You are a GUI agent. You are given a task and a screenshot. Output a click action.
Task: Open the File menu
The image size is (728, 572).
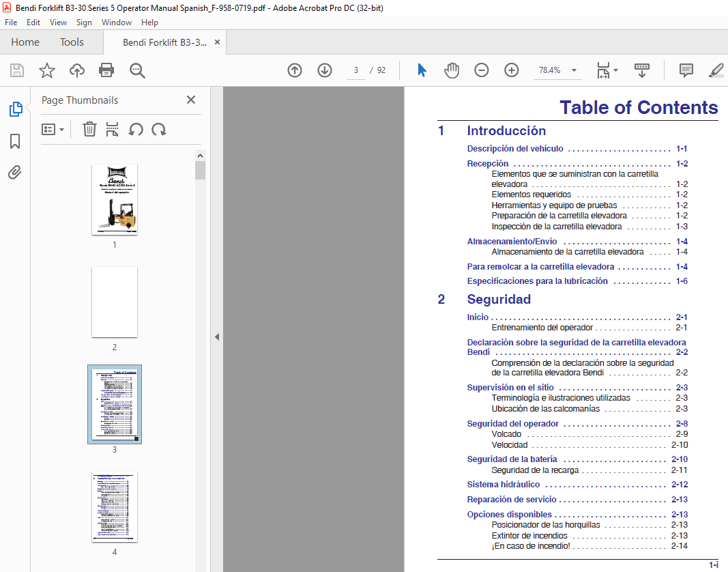(x=11, y=23)
